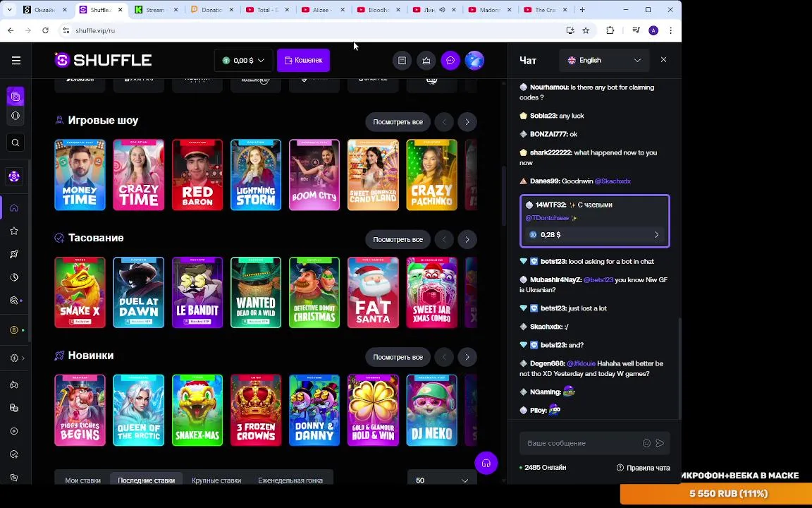Open Crazy Time game thumbnail
812x508 pixels.
click(138, 175)
